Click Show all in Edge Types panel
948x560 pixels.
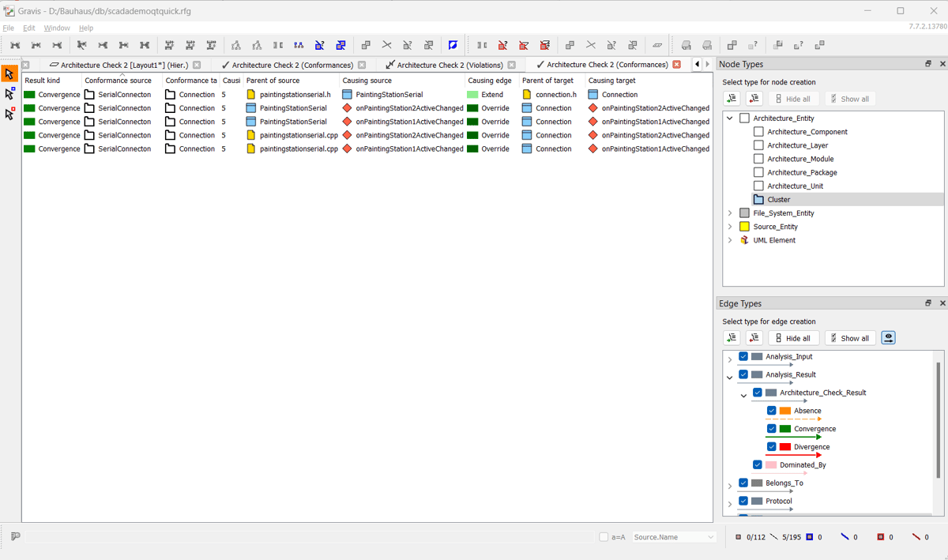[x=849, y=338]
